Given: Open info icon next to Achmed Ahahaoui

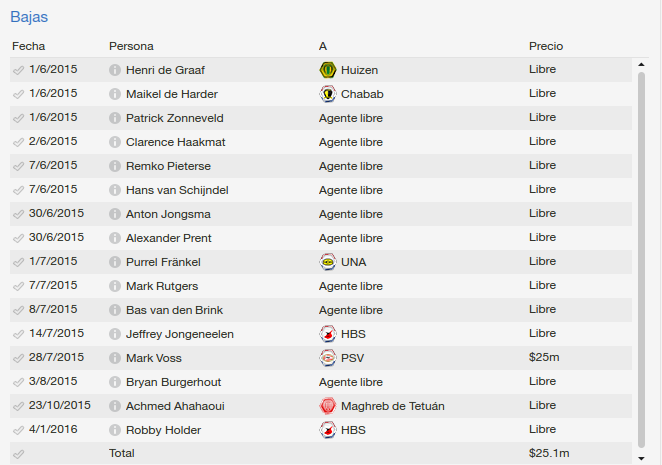Looking at the screenshot, I should (x=115, y=406).
